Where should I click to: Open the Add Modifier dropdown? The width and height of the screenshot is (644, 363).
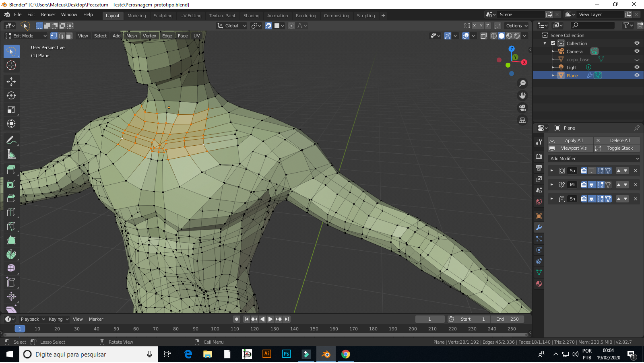click(594, 159)
